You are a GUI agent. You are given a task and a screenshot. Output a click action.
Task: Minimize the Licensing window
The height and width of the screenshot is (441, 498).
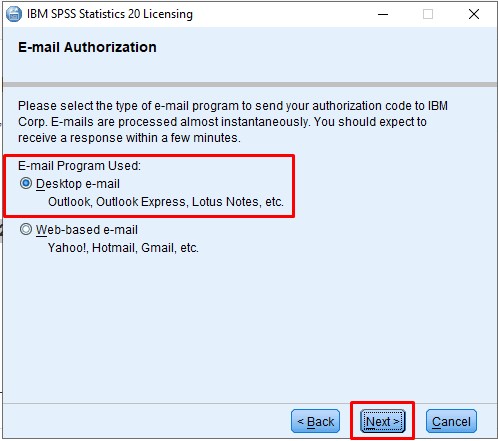(x=383, y=14)
